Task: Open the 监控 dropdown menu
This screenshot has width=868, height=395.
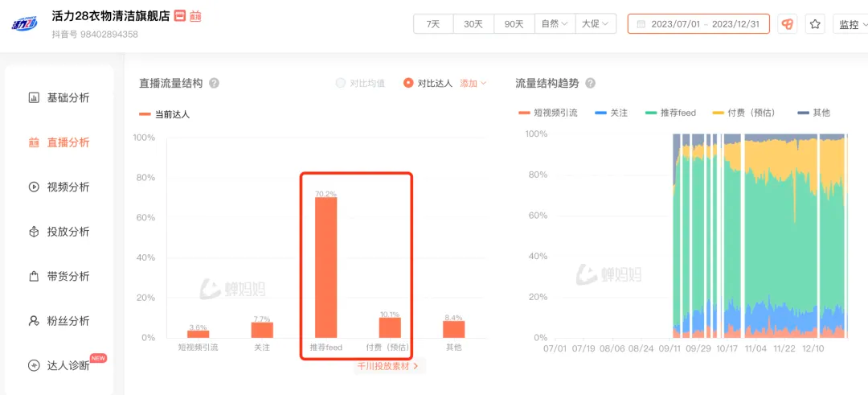Action: tap(852, 24)
